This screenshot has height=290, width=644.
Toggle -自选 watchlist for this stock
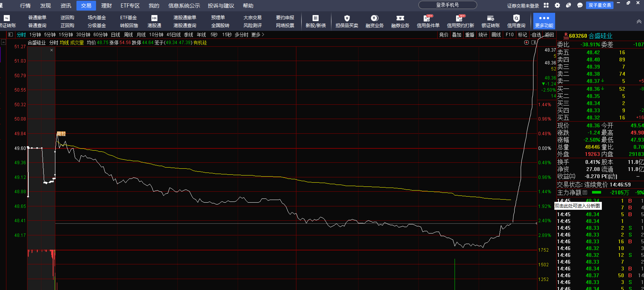coord(536,35)
